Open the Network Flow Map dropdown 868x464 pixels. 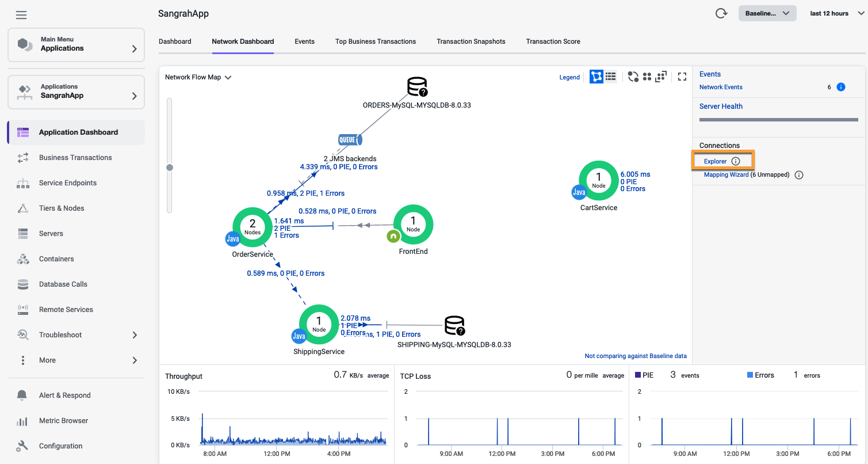(198, 77)
